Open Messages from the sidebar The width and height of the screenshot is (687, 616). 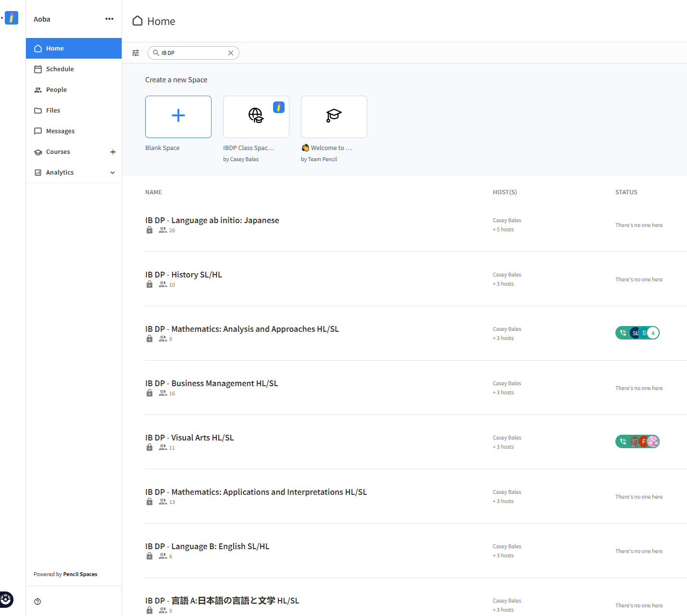[60, 131]
